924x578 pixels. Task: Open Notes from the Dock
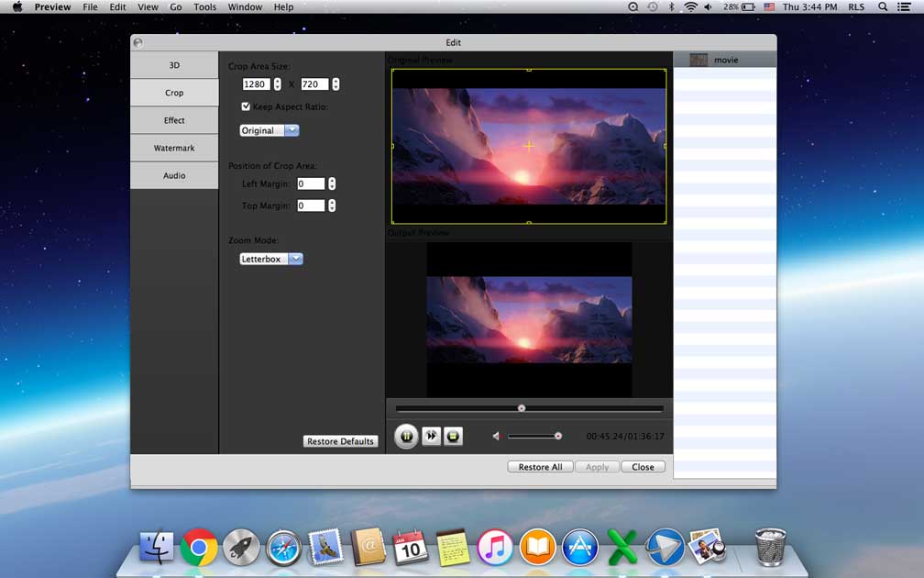(453, 548)
